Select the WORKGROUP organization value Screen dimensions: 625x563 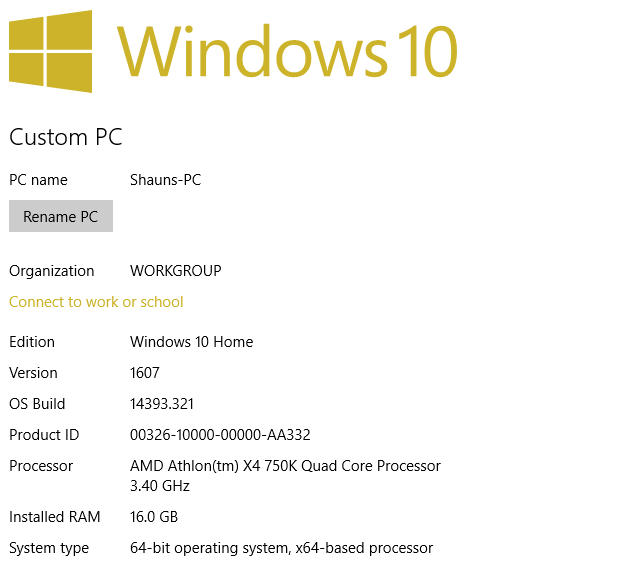(x=175, y=271)
